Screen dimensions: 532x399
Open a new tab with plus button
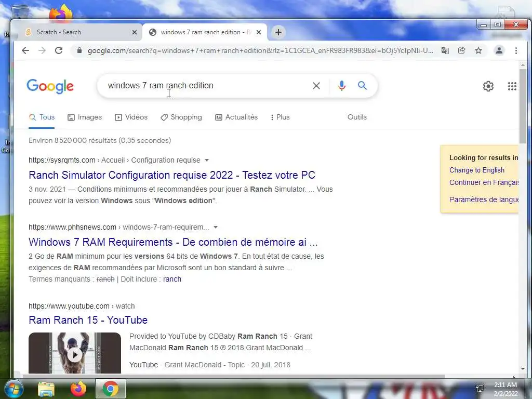(278, 32)
